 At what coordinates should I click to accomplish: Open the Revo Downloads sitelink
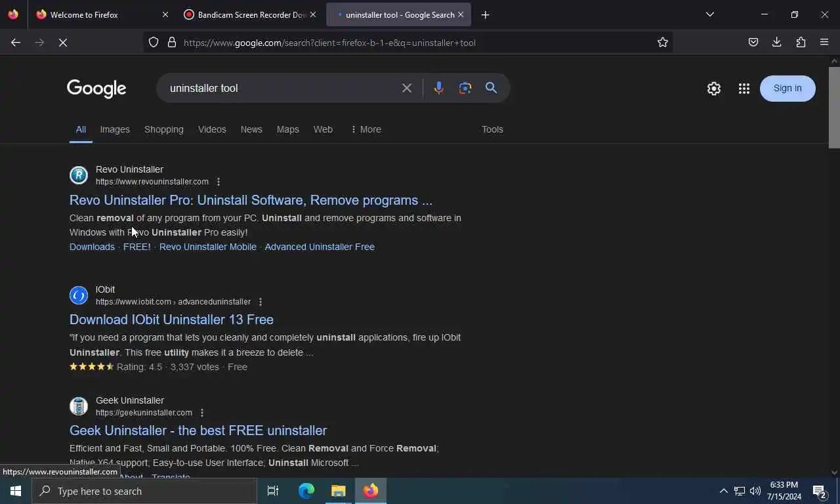point(92,247)
